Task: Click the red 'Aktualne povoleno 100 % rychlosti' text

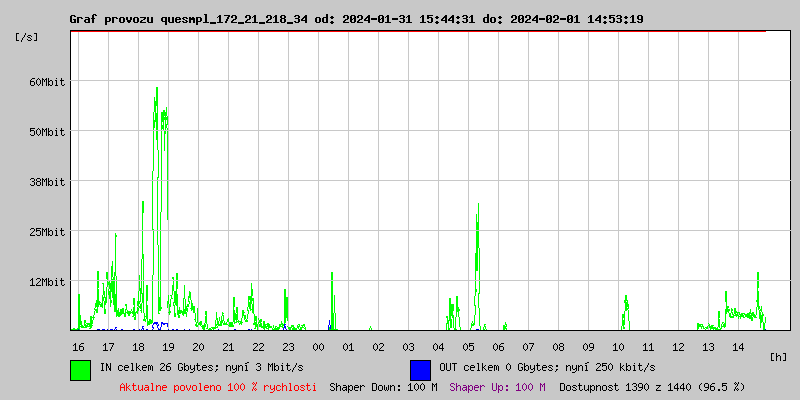Action: click(x=218, y=386)
